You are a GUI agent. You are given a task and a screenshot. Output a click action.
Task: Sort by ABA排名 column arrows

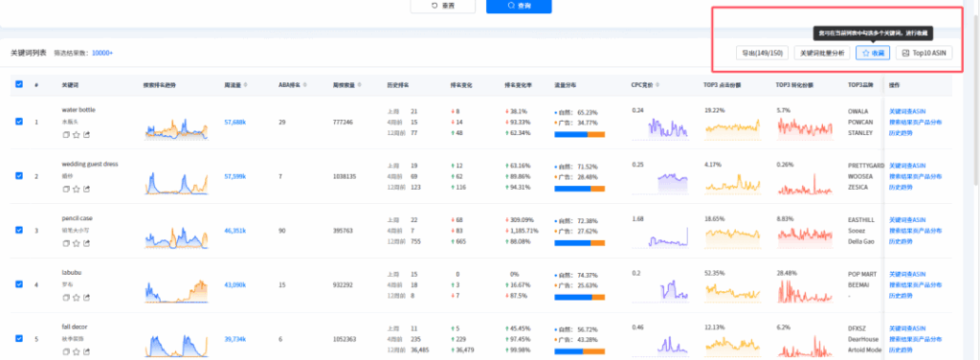[x=304, y=85]
